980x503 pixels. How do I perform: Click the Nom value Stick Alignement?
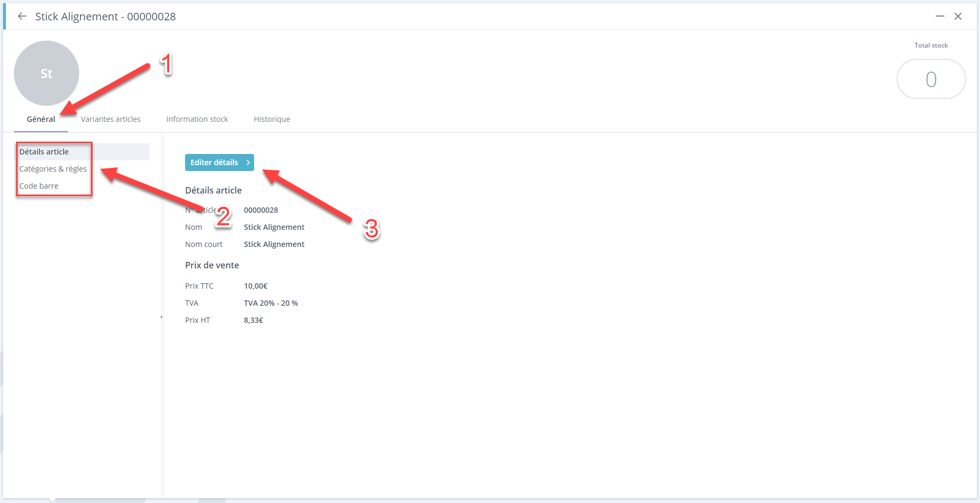pyautogui.click(x=274, y=227)
